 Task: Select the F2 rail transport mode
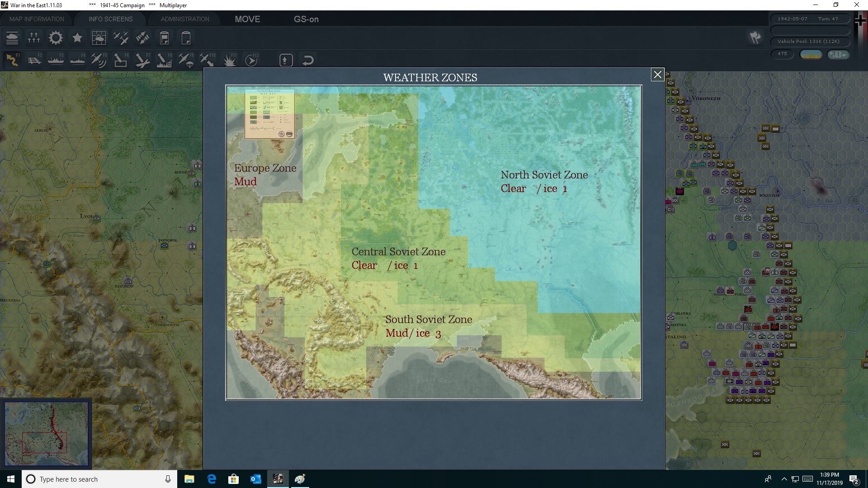(x=34, y=60)
